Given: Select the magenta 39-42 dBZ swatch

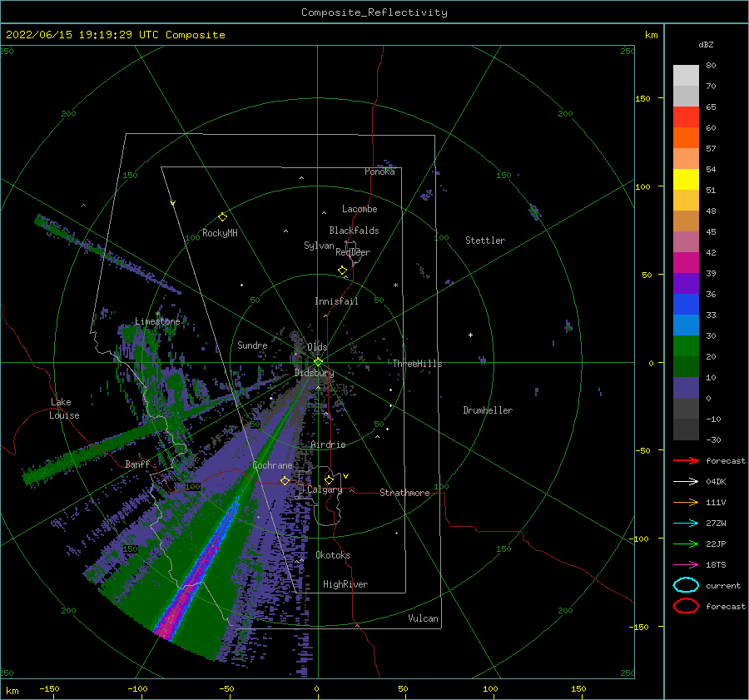Looking at the screenshot, I should coord(686,262).
